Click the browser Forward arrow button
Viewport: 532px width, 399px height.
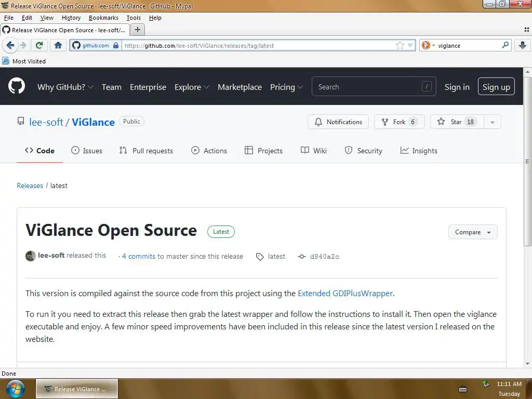point(23,45)
